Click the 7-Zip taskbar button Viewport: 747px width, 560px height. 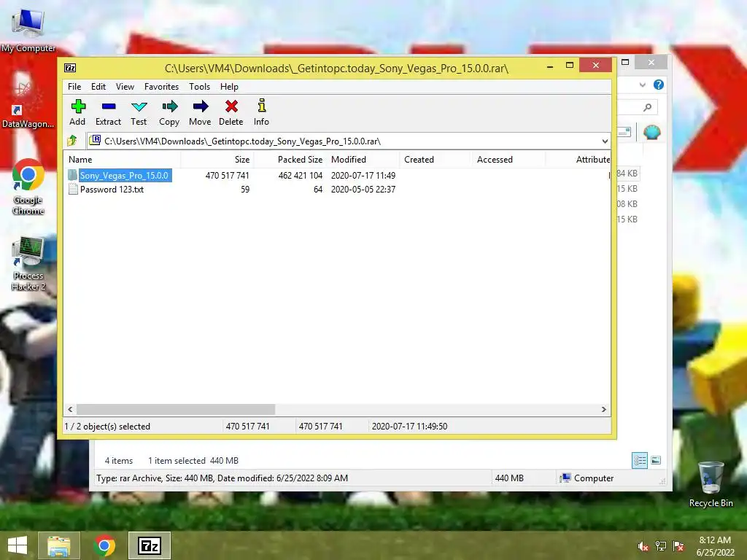coord(149,545)
